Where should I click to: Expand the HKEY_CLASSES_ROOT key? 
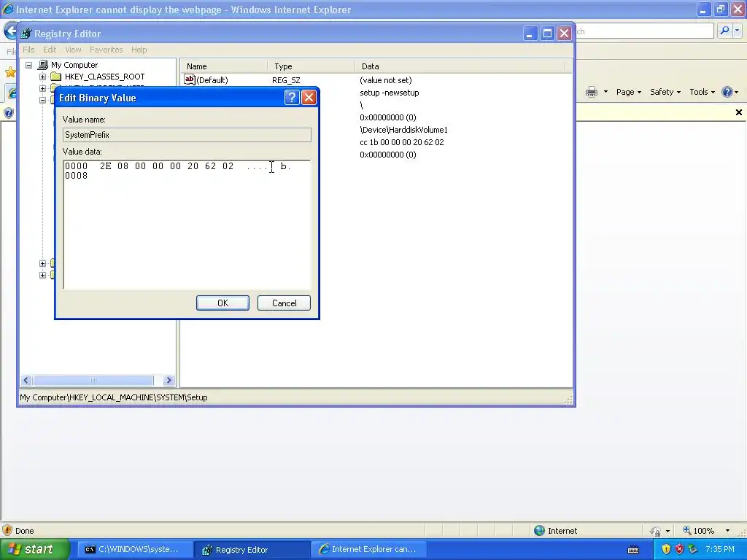42,77
